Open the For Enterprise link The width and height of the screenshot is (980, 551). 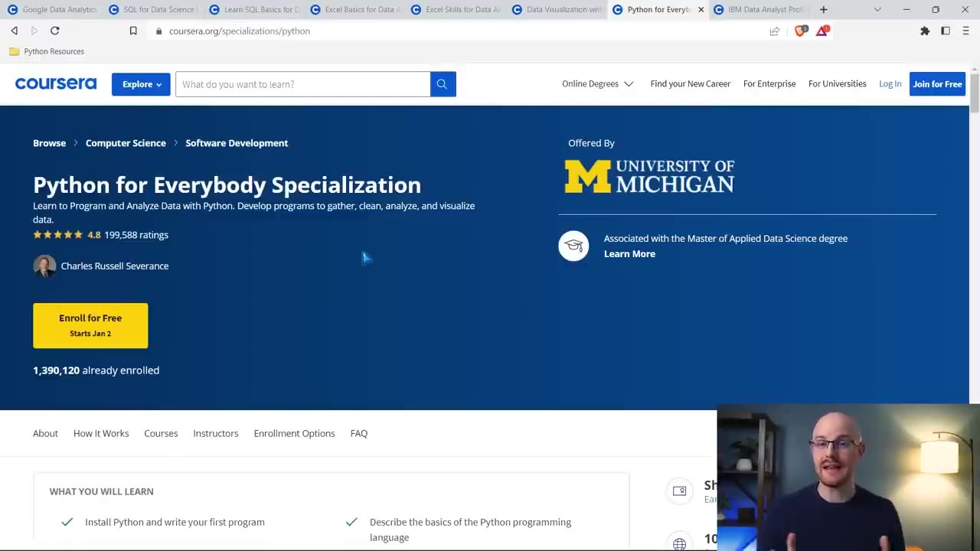pos(769,84)
